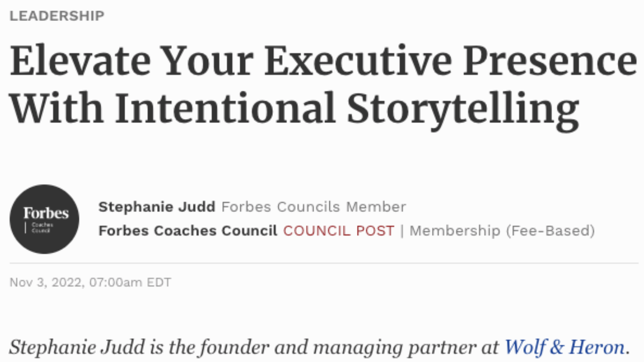Select the Membership (Fee-Based) text
Viewport: 644px width, 362px height.
502,231
